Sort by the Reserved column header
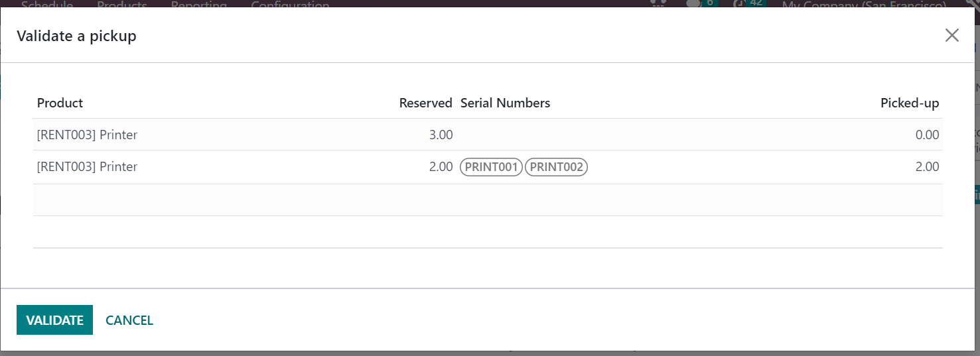 (x=425, y=103)
